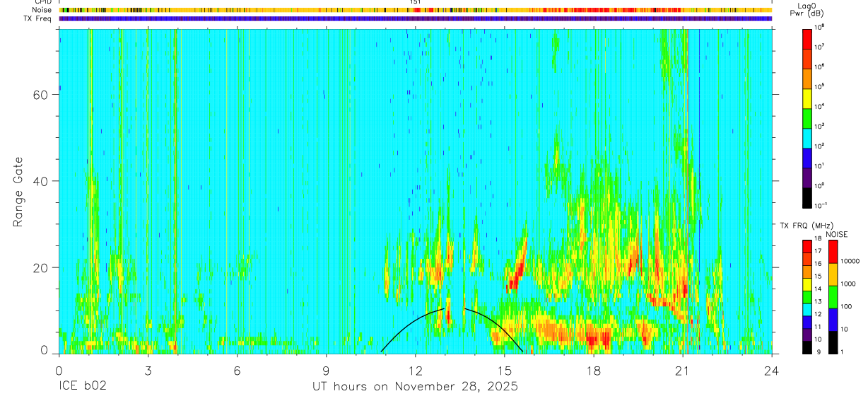Click the '1000' label on the NOISE legend
The width and height of the screenshot is (868, 401).
click(x=848, y=284)
